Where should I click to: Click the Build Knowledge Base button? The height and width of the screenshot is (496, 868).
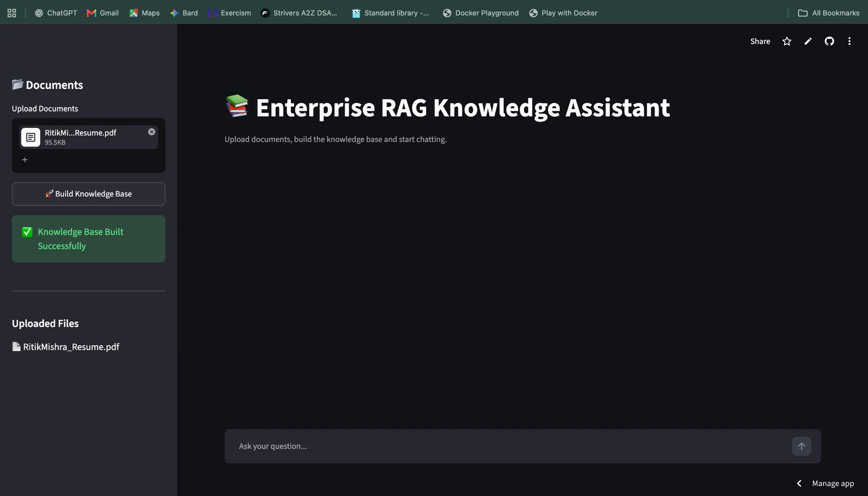coord(88,194)
